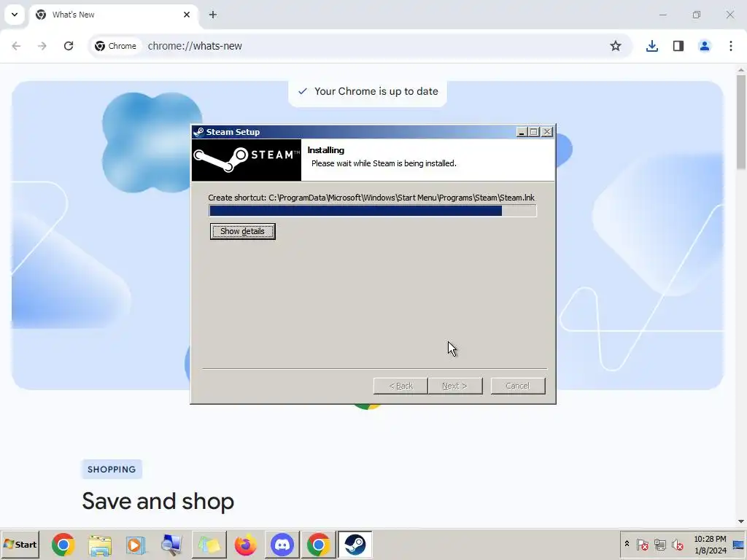Click the Back button in Steam Setup
This screenshot has height=560, width=747.
point(400,386)
